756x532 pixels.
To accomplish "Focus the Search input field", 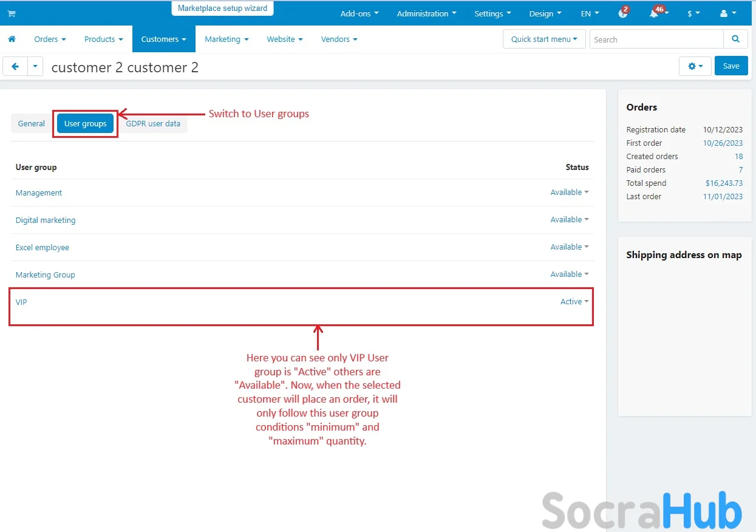I will tap(656, 39).
